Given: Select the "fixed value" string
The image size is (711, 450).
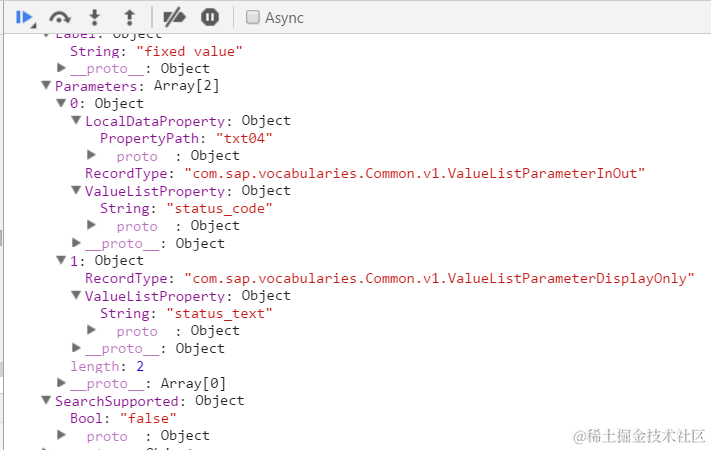Looking at the screenshot, I should click(190, 51).
